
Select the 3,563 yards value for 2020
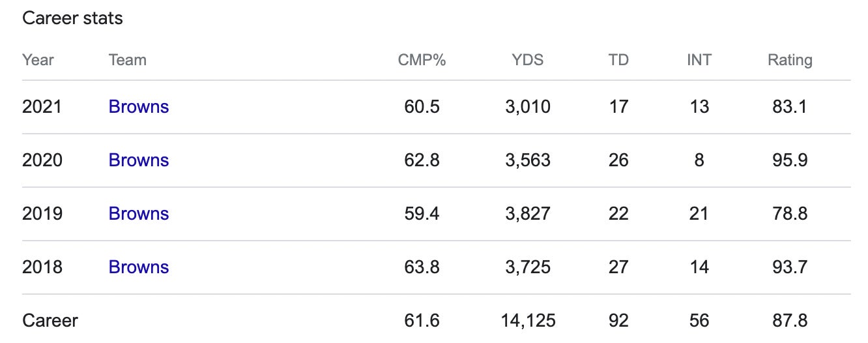point(527,160)
